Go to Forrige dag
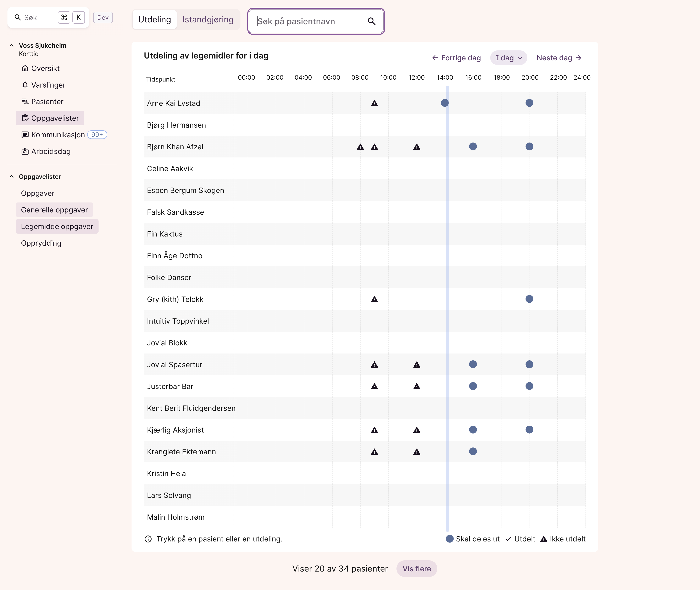The image size is (700, 590). tap(456, 58)
